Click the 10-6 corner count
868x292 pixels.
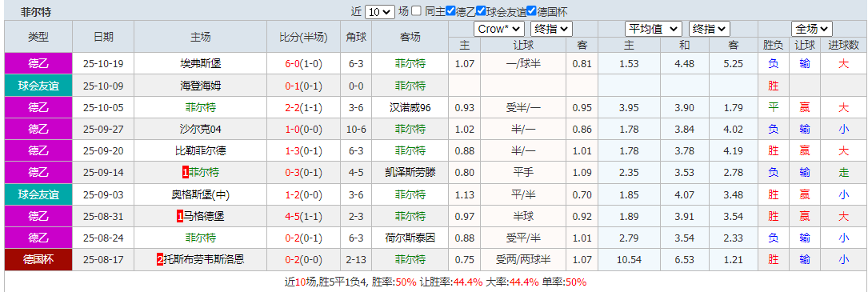356,129
